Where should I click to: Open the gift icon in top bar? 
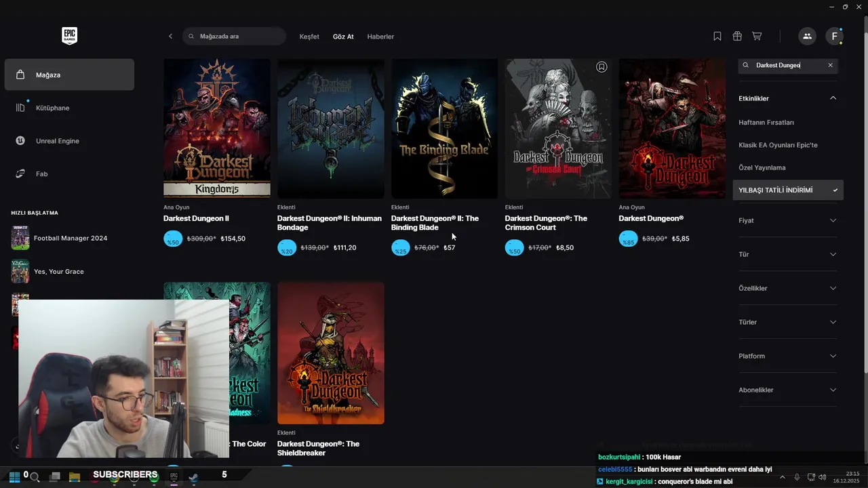tap(737, 37)
